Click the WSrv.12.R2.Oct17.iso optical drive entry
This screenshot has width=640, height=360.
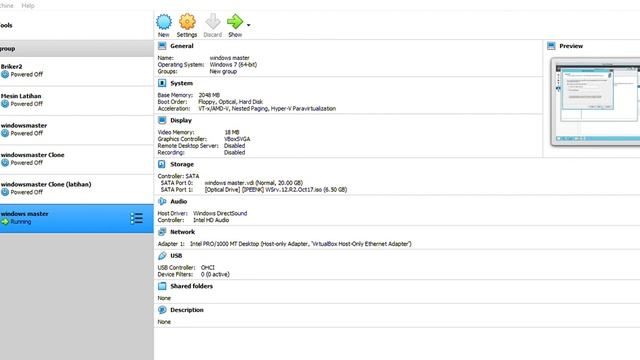pos(276,189)
